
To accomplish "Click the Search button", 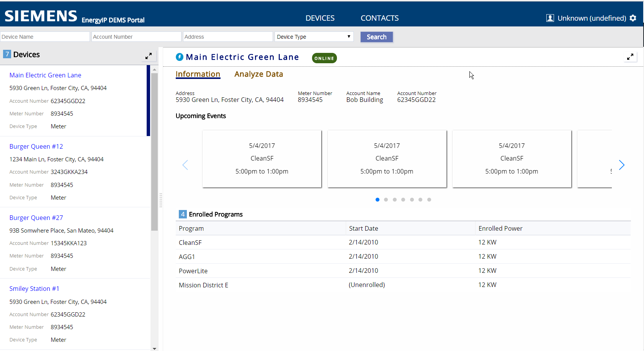I will point(377,37).
